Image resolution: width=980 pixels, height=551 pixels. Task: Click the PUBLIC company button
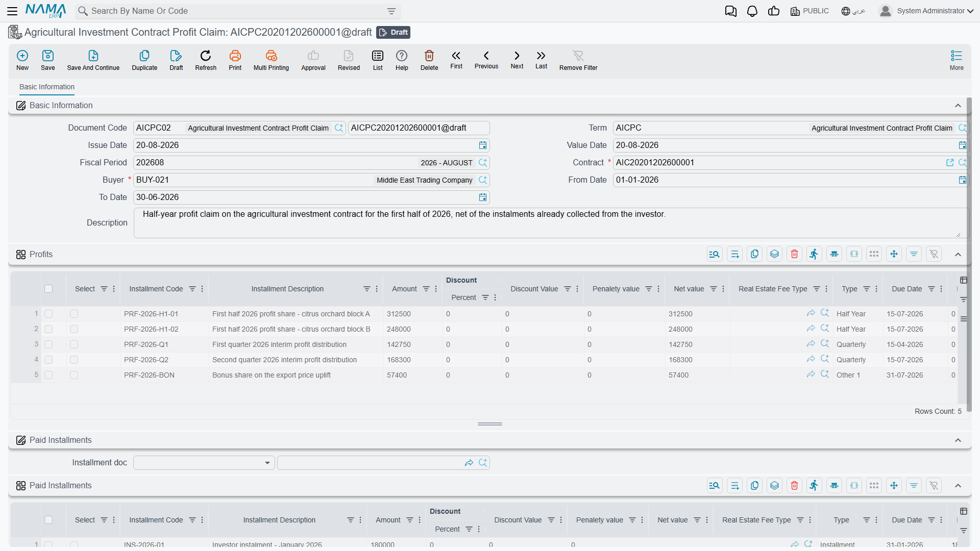point(810,11)
